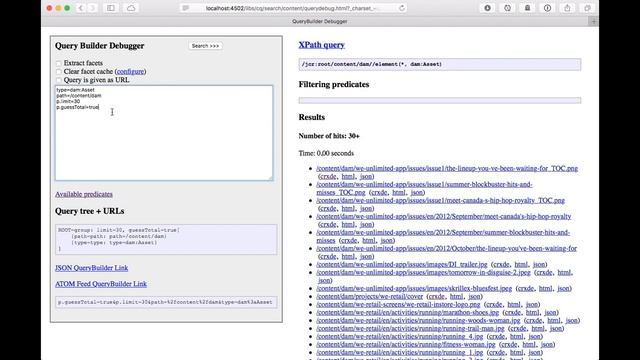Add a new tab with plus button
The image size is (640, 360).
[594, 21]
